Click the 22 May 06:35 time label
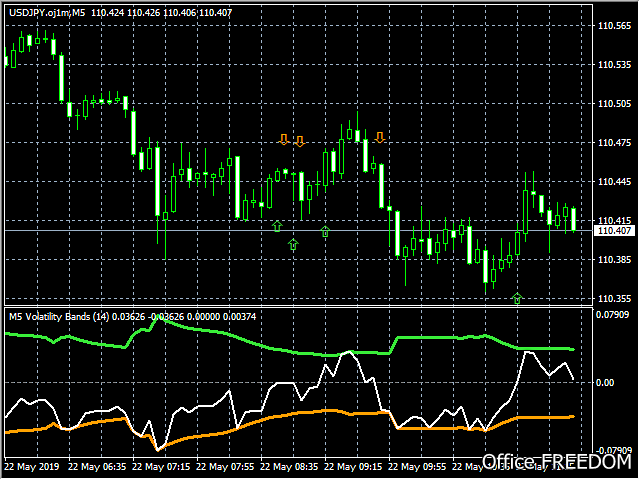This screenshot has height=480, width=640. [97, 467]
